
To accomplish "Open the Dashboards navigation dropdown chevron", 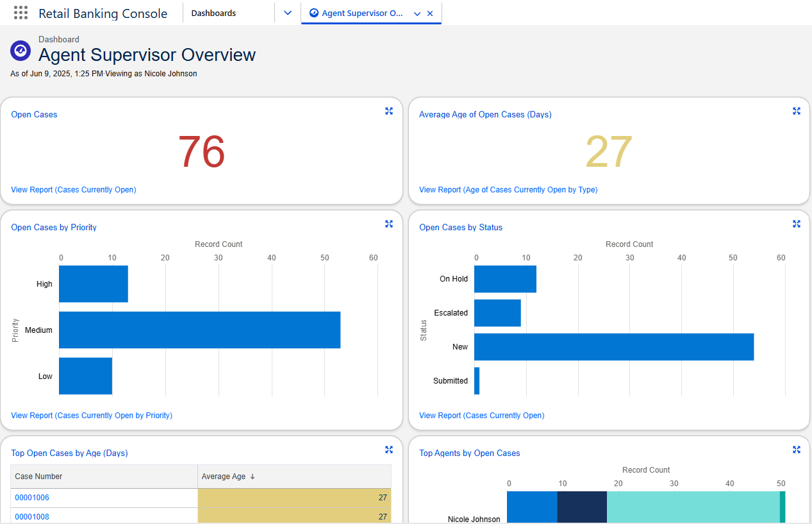I will pos(288,13).
